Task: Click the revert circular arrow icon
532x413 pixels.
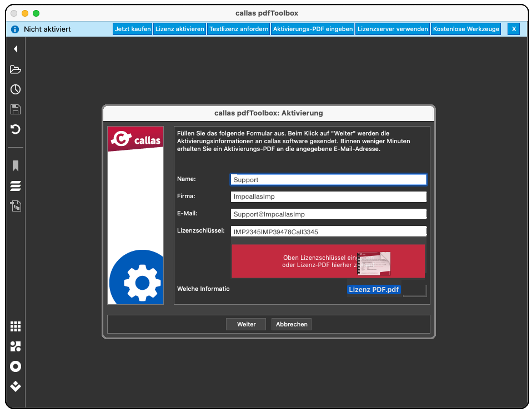Action: [x=16, y=129]
